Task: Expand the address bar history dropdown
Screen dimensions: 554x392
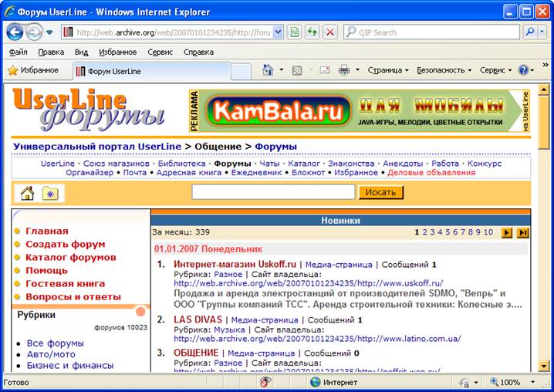Action: [x=279, y=32]
